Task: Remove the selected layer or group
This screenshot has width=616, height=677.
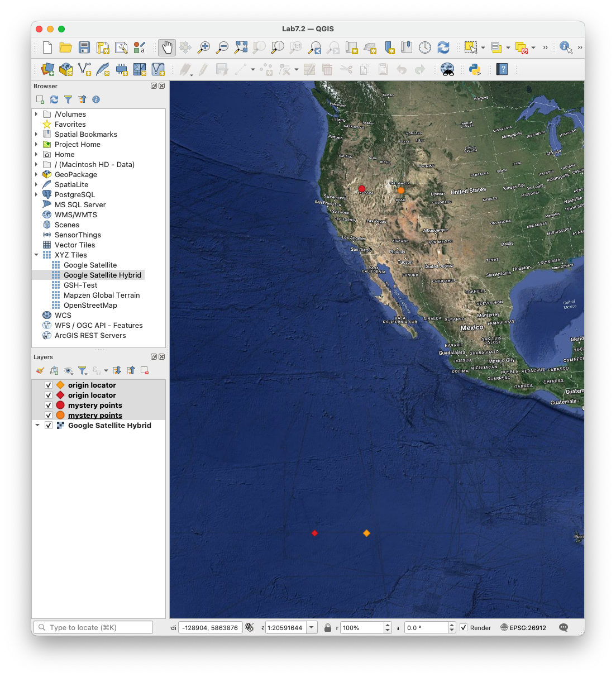Action: pos(145,370)
